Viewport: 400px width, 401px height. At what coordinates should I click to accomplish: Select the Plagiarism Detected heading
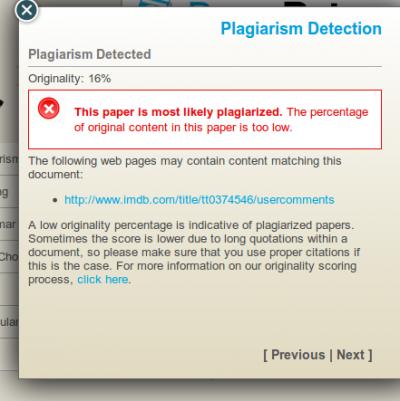[90, 54]
